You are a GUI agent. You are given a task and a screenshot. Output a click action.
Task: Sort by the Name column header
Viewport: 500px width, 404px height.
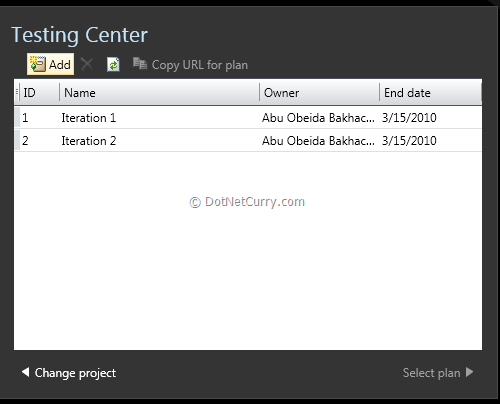coord(159,93)
